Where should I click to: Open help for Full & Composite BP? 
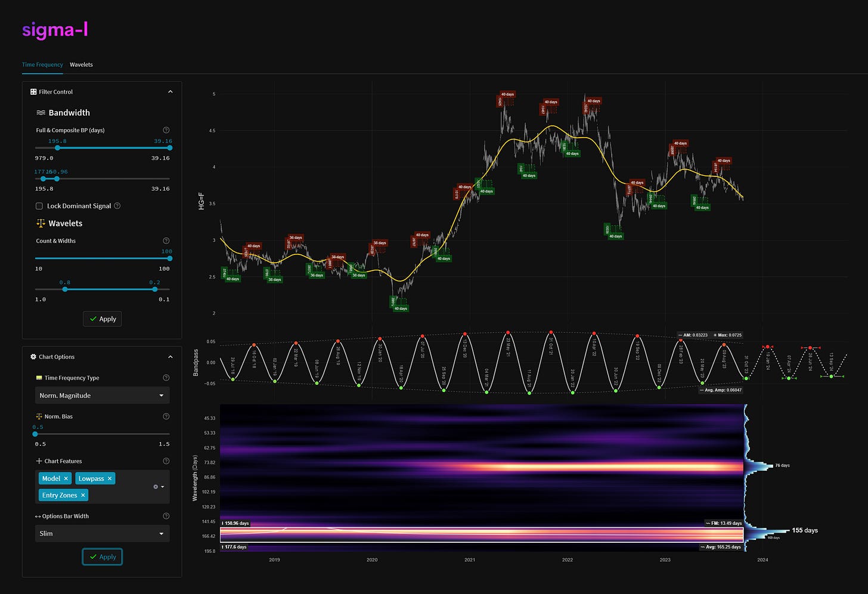(166, 130)
